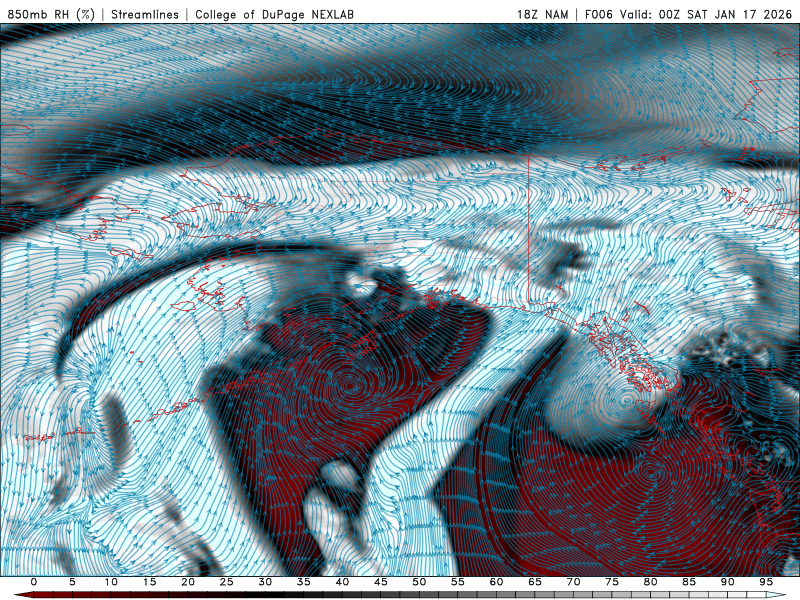Click the 60 value on the color scale

pos(496,582)
